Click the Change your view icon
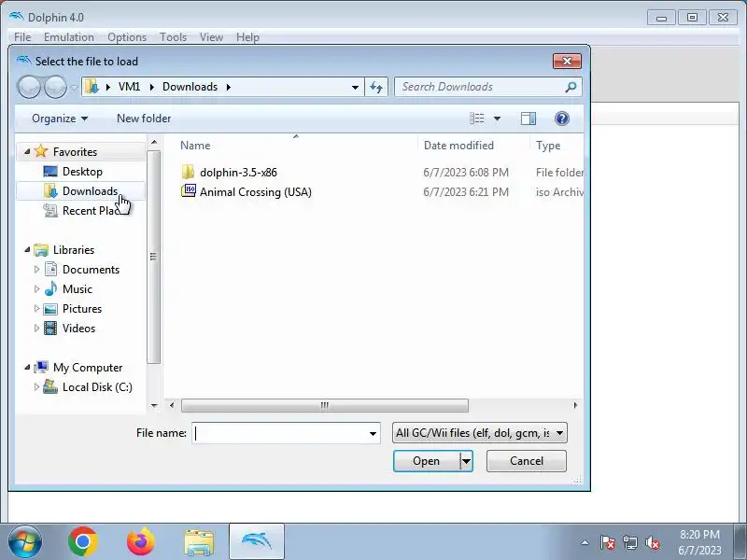Image resolution: width=747 pixels, height=560 pixels. (476, 119)
